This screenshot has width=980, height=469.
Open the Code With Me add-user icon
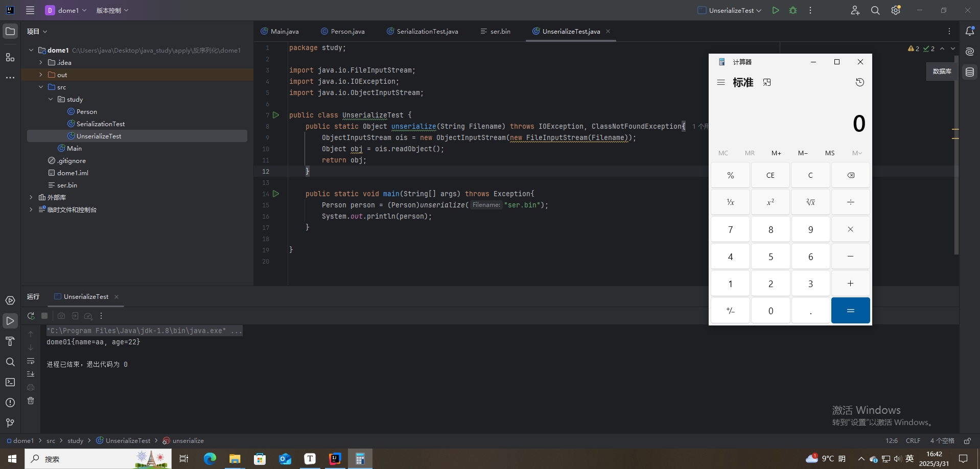pyautogui.click(x=855, y=10)
